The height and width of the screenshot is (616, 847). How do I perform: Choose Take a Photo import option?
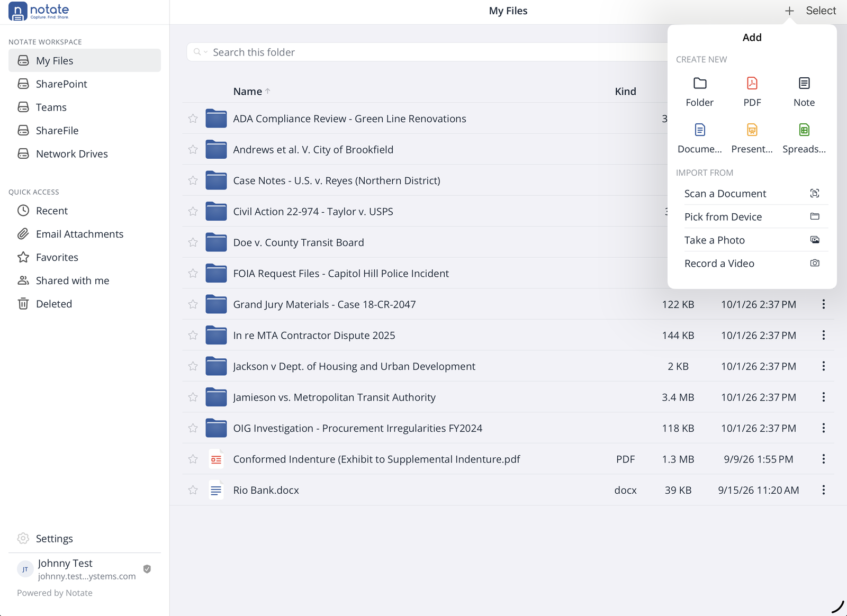click(752, 240)
